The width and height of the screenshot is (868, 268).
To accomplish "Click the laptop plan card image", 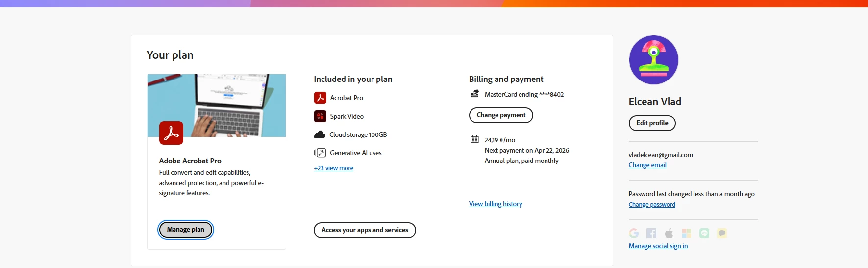I will (x=217, y=106).
